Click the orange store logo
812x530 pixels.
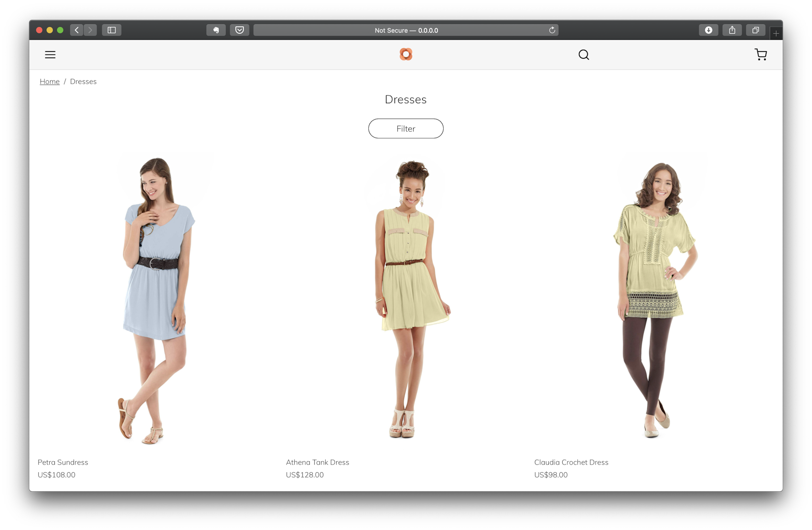[406, 54]
